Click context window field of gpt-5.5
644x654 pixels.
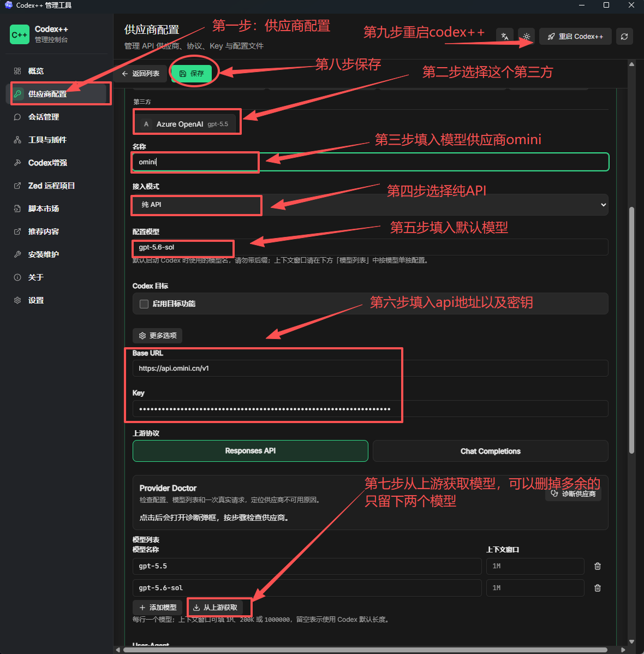535,566
